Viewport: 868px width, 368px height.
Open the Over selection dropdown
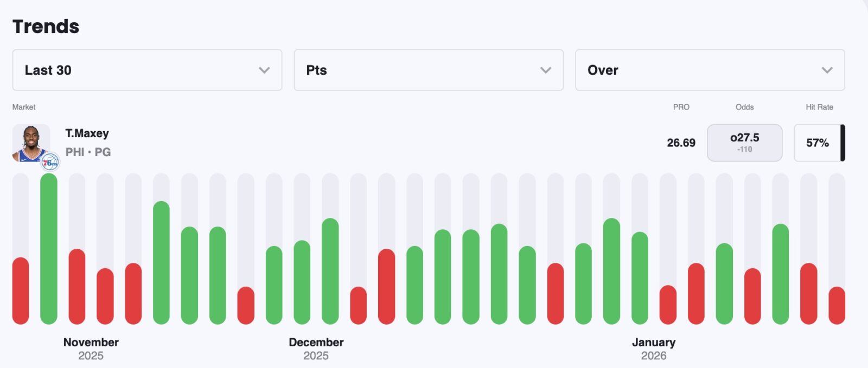point(710,70)
